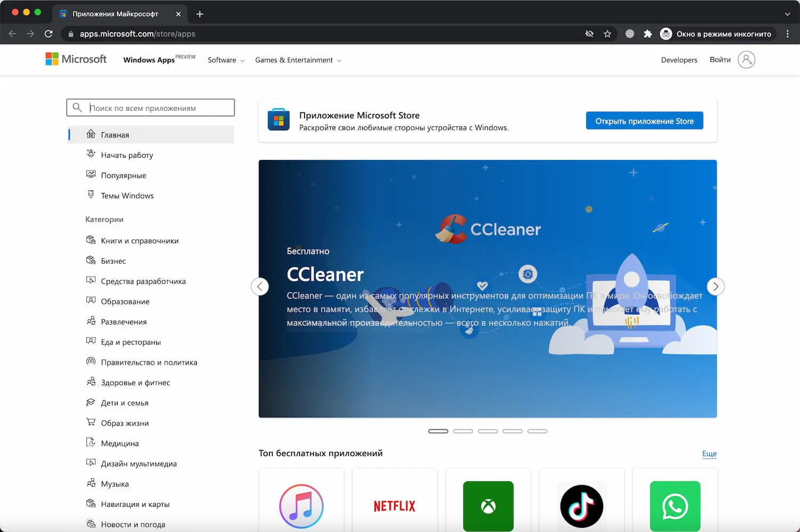Expand the Software dropdown menu
This screenshot has height=532, width=800.
point(226,60)
